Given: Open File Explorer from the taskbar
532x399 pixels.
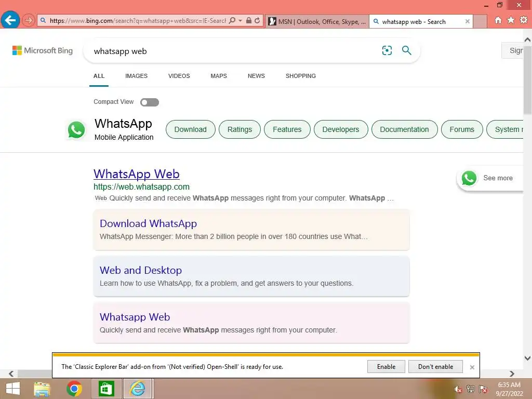Looking at the screenshot, I should click(x=42, y=389).
